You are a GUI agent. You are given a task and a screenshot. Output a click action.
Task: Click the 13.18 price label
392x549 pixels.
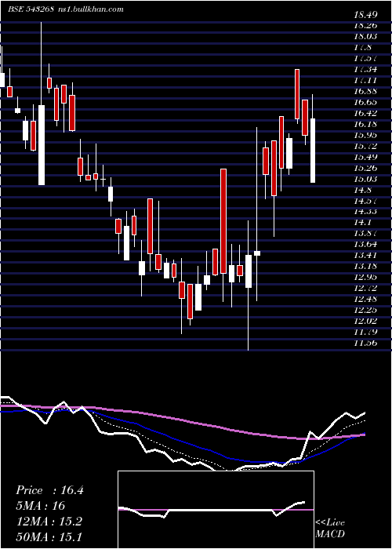(365, 266)
